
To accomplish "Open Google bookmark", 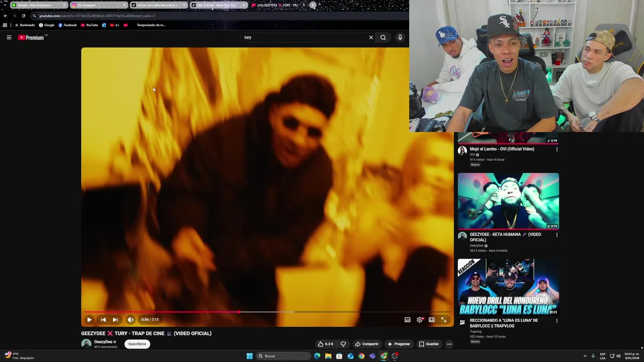I will point(47,25).
